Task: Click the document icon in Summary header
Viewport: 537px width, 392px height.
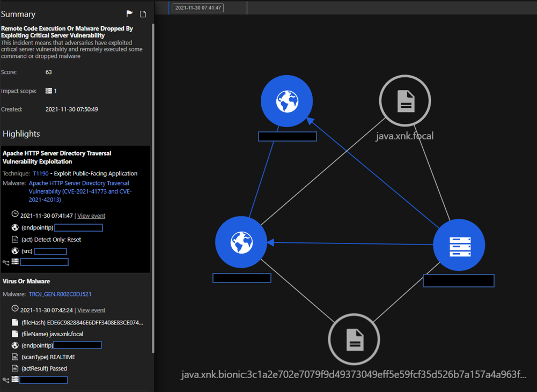Action: click(143, 14)
